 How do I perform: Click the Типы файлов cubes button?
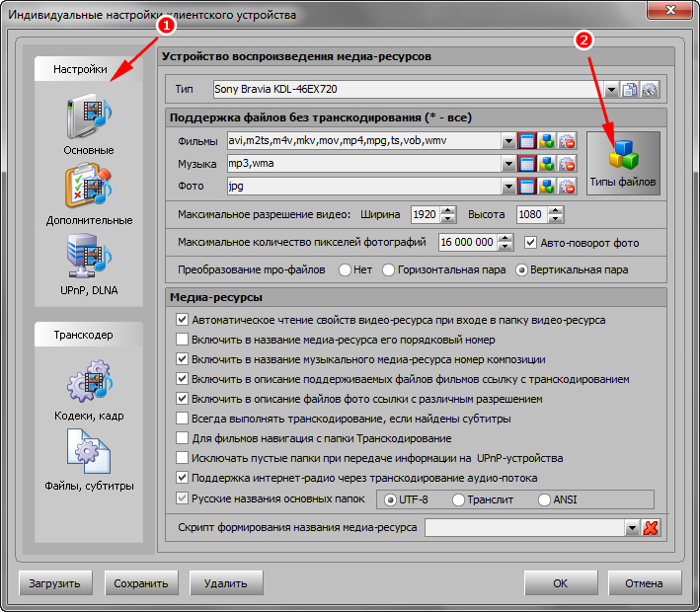click(x=622, y=162)
